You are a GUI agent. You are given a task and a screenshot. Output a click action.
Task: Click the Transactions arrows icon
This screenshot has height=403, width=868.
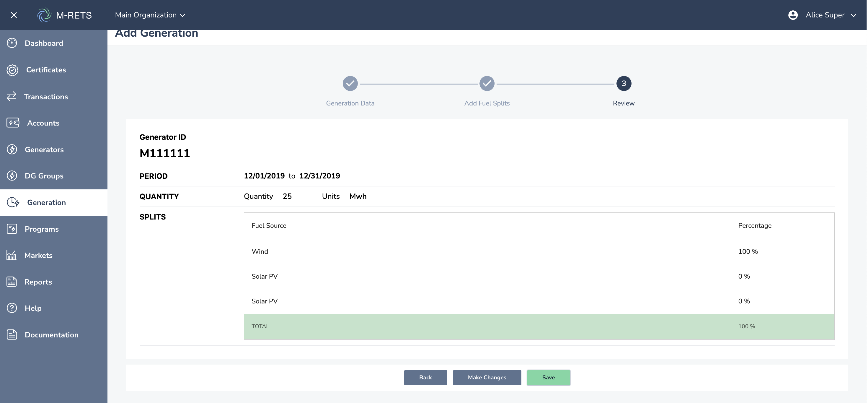click(12, 96)
